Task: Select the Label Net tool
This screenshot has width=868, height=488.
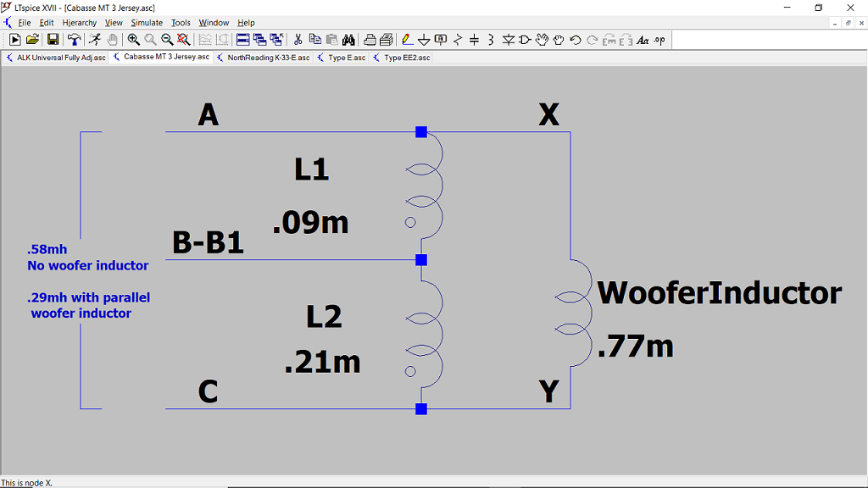Action: [441, 39]
